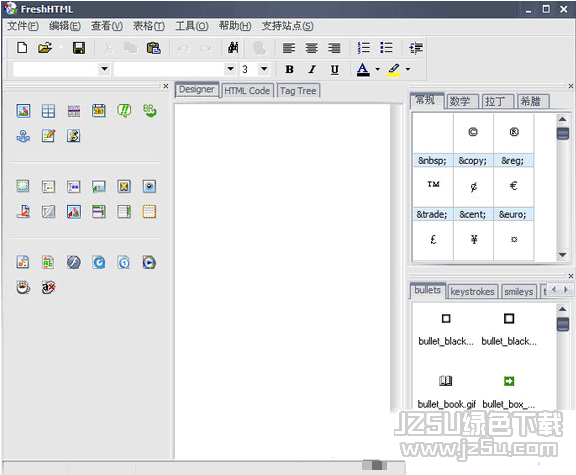Close the left toolbox panel

(x=166, y=86)
